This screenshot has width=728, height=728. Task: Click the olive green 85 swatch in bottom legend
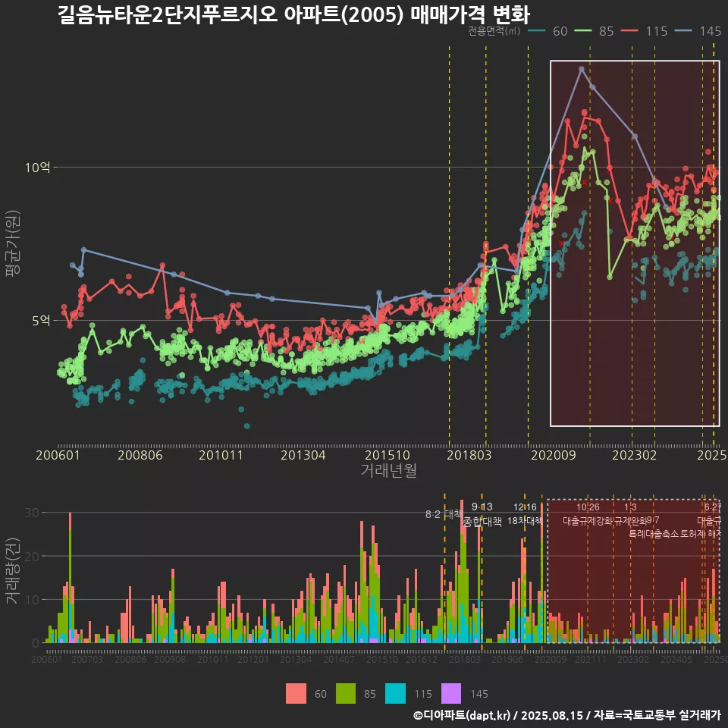pyautogui.click(x=346, y=694)
